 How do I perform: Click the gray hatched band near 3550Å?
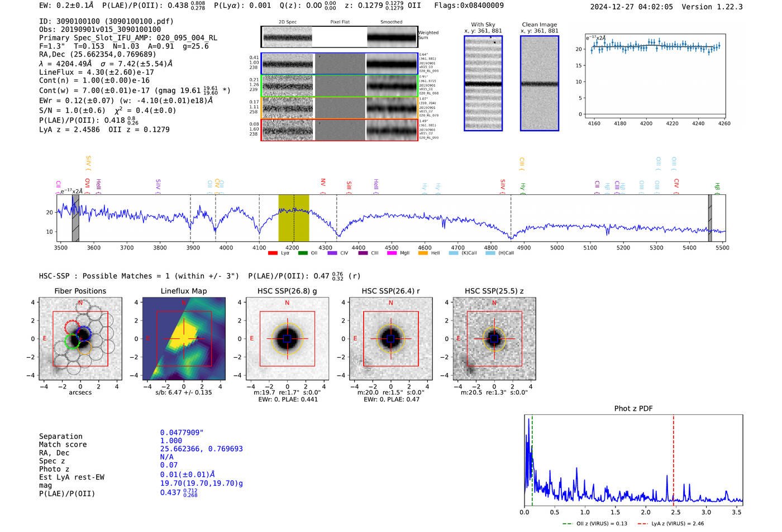(75, 218)
